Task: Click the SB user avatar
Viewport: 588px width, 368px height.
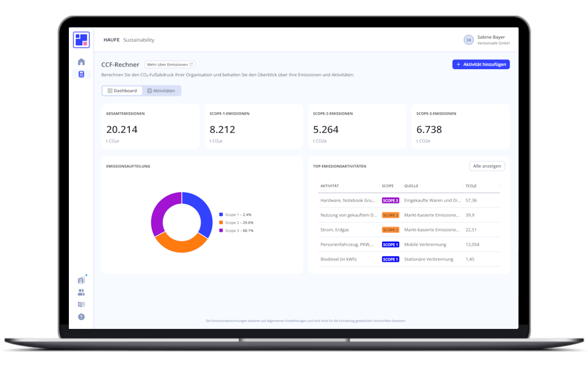Action: (469, 40)
